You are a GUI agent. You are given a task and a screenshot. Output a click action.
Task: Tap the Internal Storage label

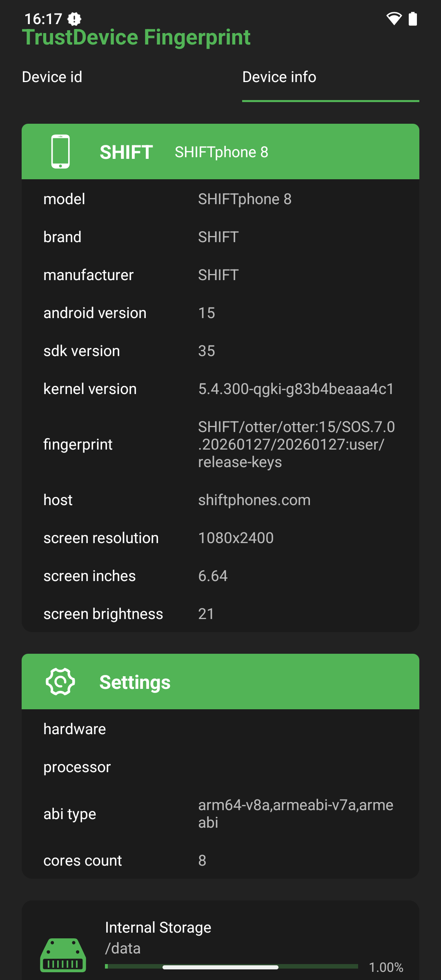pyautogui.click(x=158, y=928)
